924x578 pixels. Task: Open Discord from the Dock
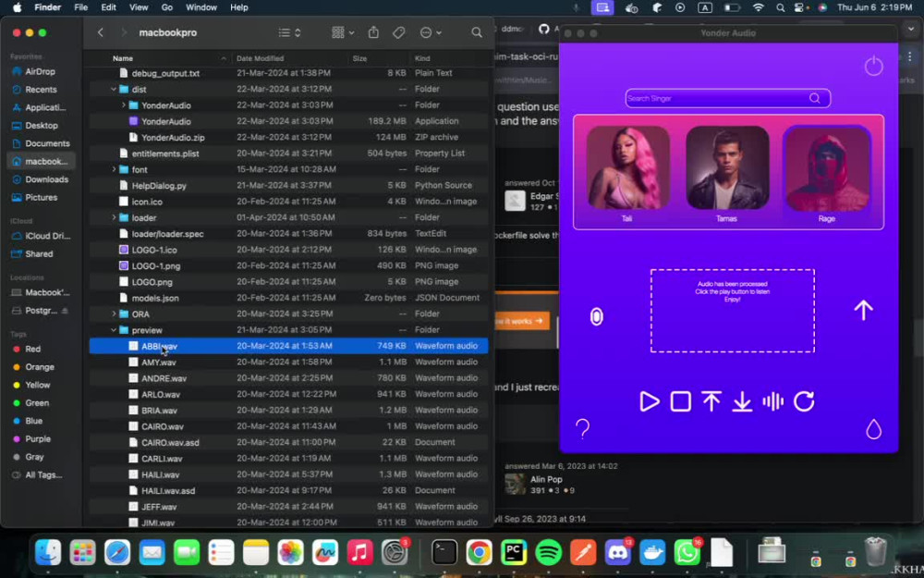pos(617,553)
